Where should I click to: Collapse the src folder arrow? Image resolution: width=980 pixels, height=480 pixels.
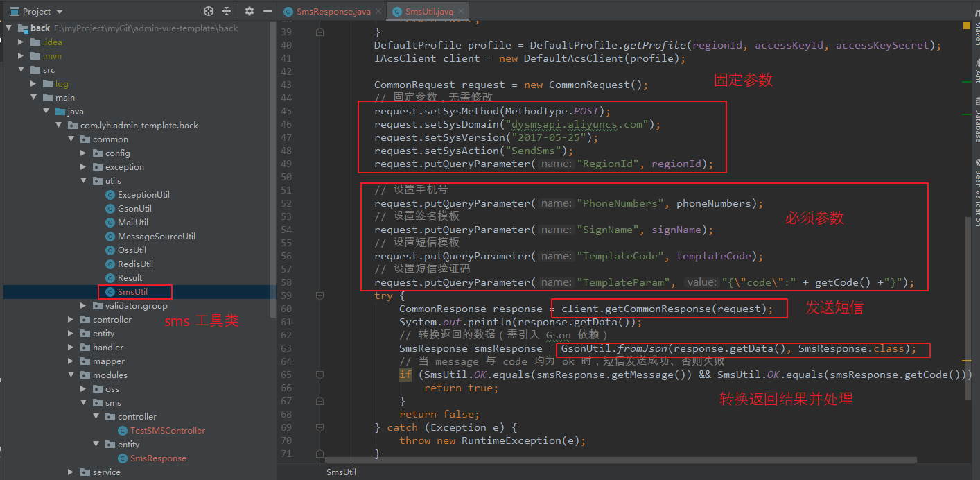click(21, 70)
